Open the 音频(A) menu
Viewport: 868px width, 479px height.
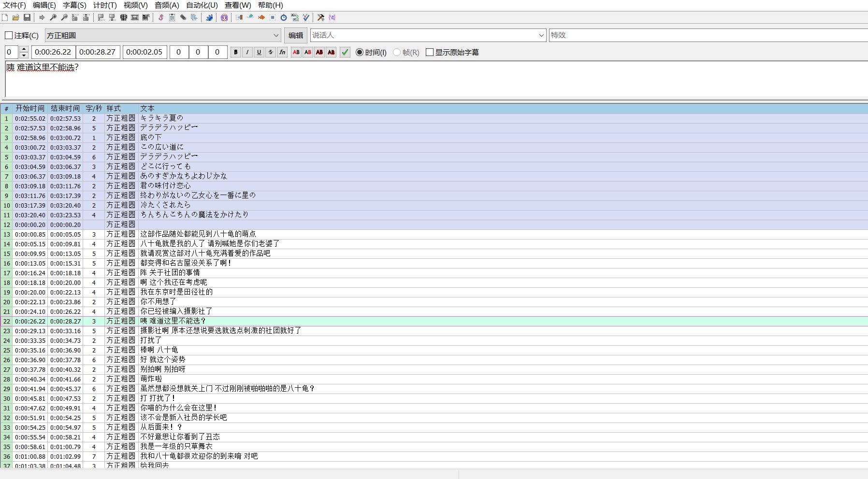(167, 5)
